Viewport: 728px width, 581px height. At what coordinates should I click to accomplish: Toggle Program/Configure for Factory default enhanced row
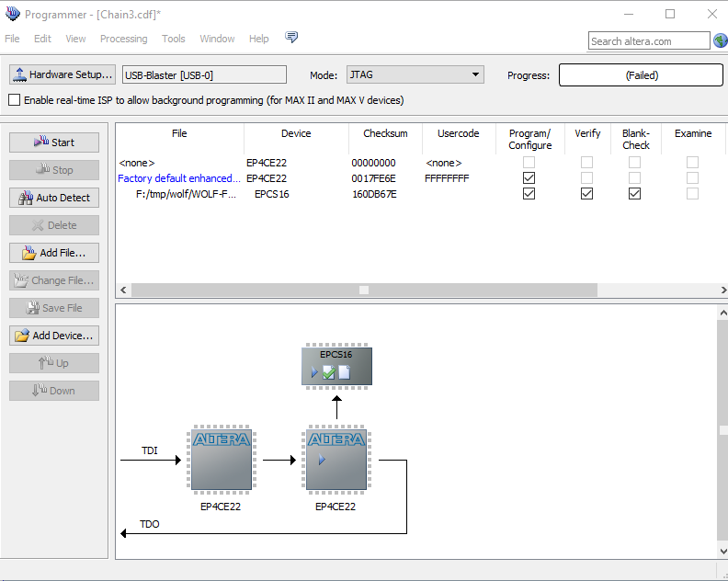tap(529, 177)
